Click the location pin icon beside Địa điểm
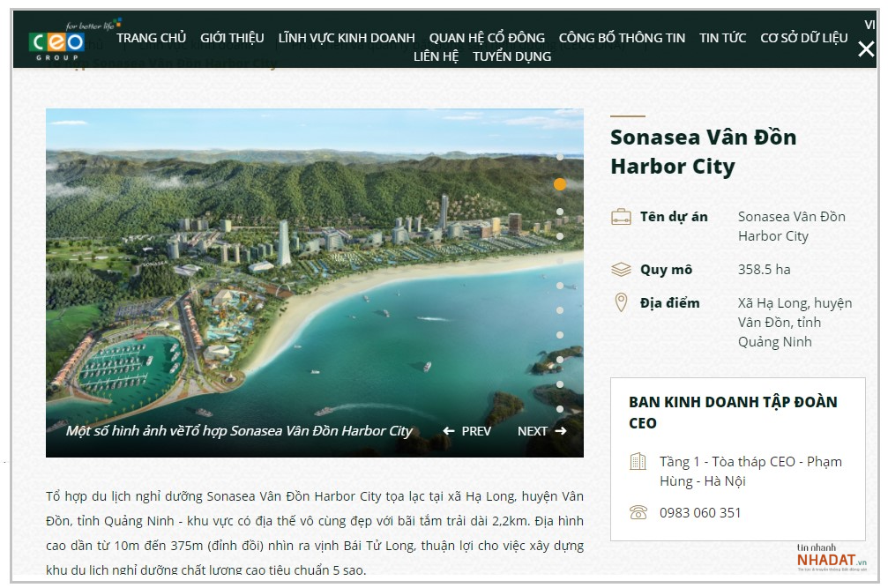The image size is (888, 588). click(x=621, y=303)
